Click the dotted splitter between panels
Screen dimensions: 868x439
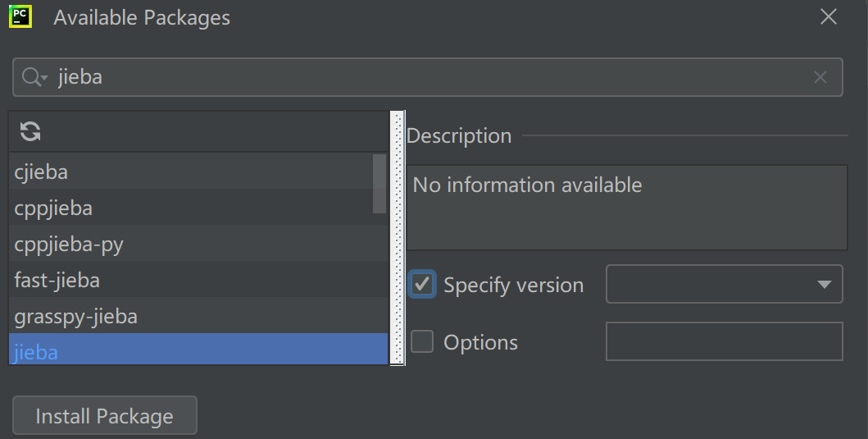(x=398, y=238)
